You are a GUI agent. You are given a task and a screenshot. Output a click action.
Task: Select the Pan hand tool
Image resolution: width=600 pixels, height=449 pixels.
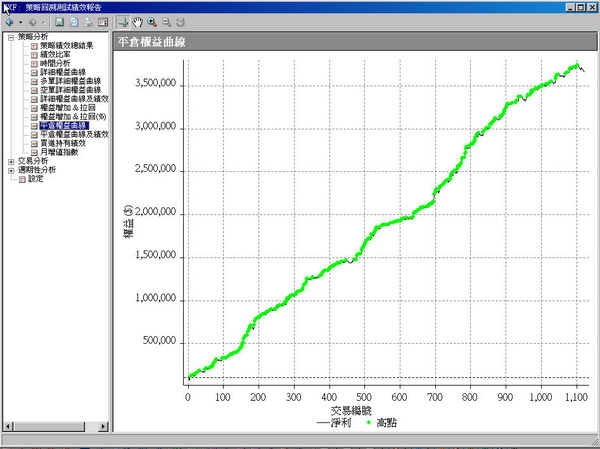(x=137, y=22)
